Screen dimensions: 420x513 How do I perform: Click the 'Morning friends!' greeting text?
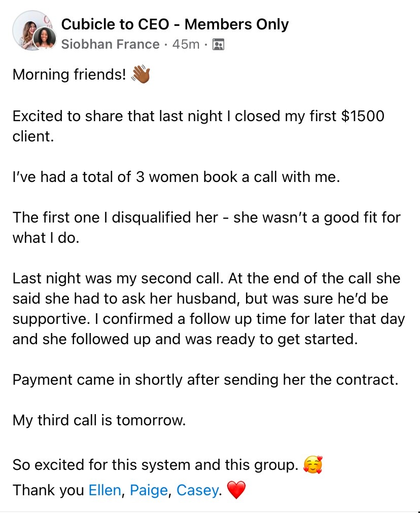pos(69,75)
